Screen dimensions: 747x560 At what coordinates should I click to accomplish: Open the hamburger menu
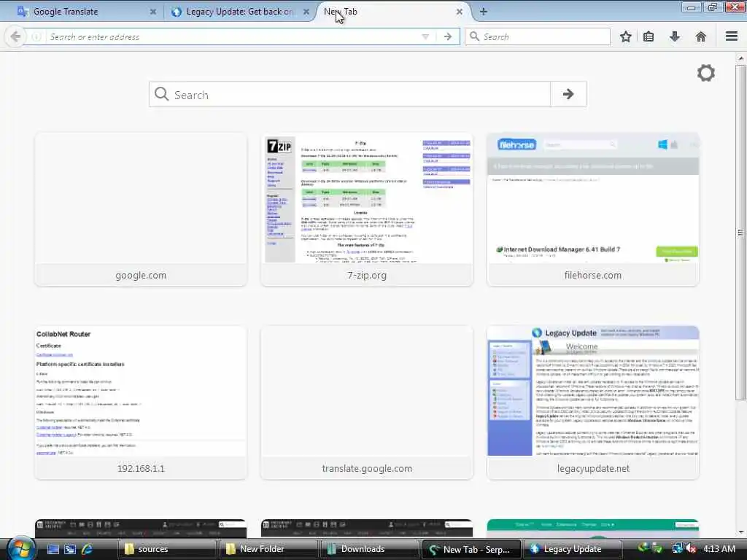pos(732,36)
